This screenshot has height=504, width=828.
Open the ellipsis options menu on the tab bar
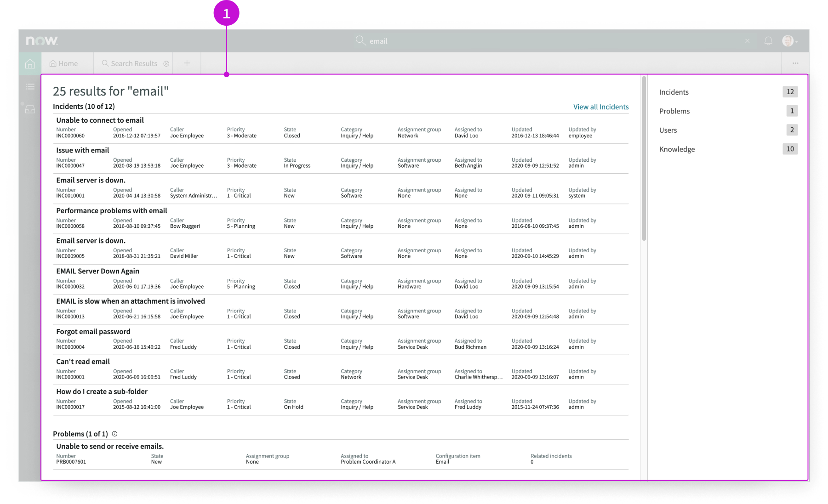point(795,63)
